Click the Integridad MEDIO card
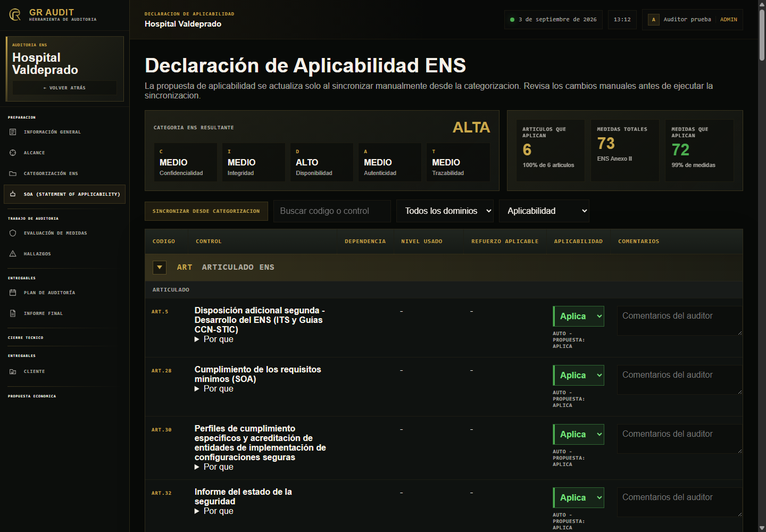 pyautogui.click(x=254, y=162)
